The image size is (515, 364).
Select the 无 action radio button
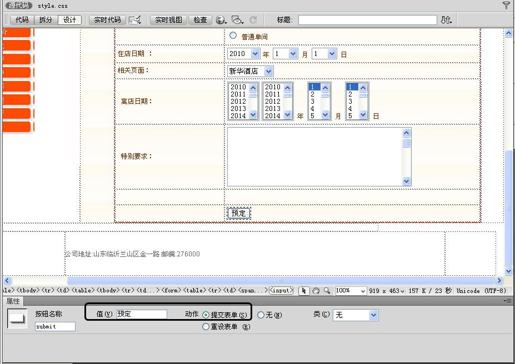[x=261, y=315]
